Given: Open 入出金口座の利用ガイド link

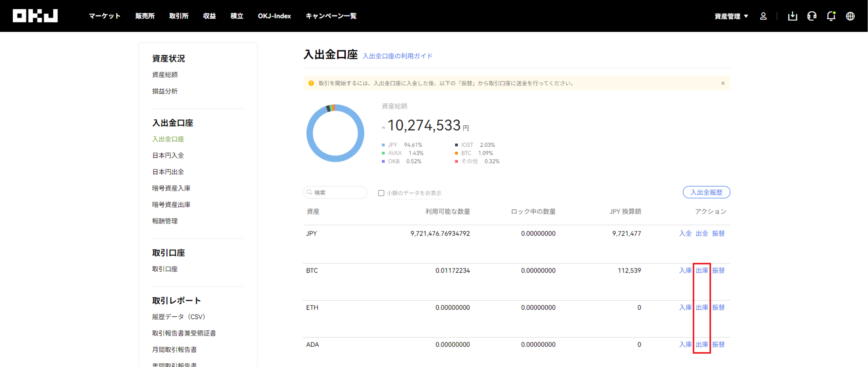Looking at the screenshot, I should point(397,56).
